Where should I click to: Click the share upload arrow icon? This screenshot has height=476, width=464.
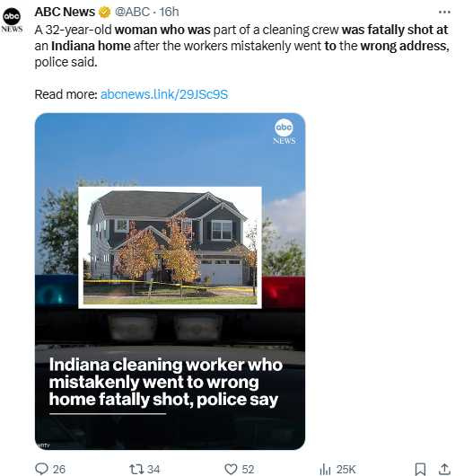pos(444,469)
